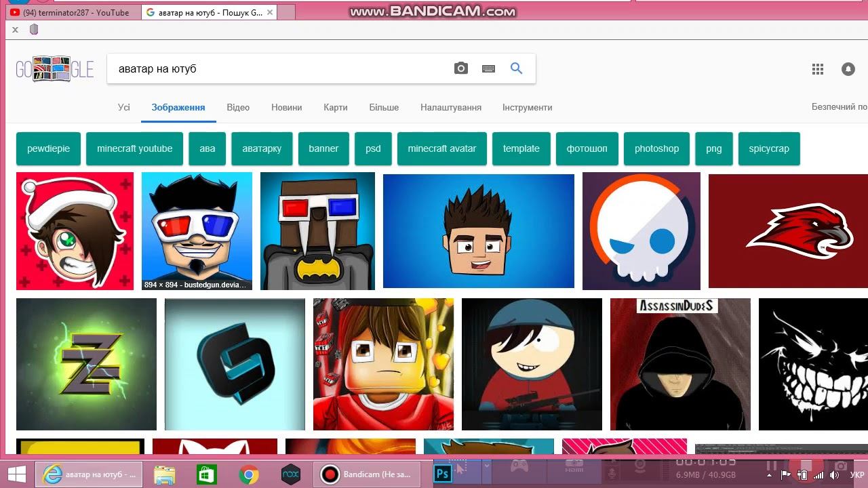Screen dimensions: 868x488
Task: Open the 3D glasses bustedgun avatar image
Action: (197, 231)
